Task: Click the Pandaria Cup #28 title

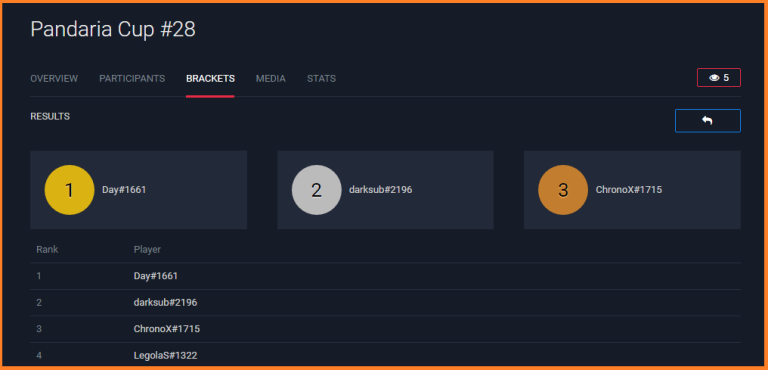Action: tap(113, 29)
